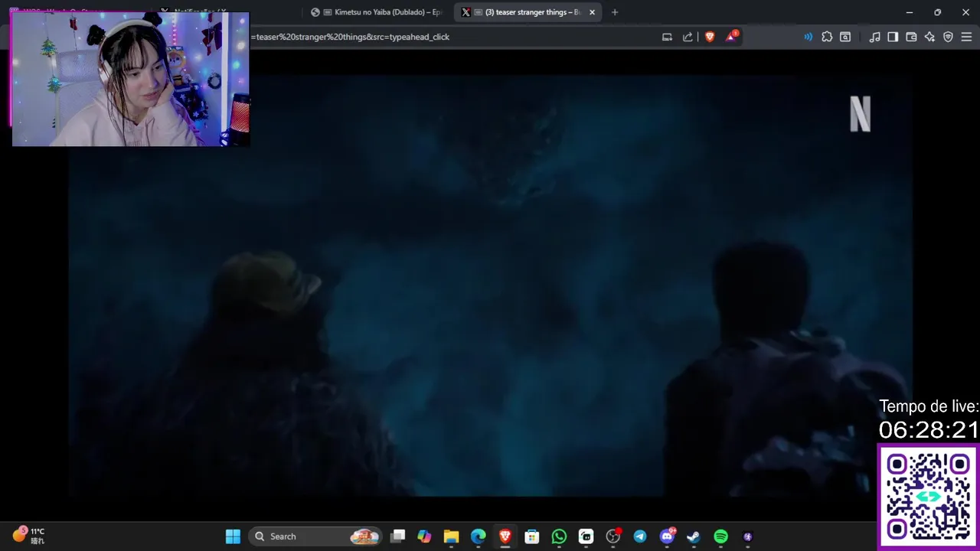Image resolution: width=980 pixels, height=551 pixels.
Task: Click the Netflix N logo in the video
Action: [861, 114]
